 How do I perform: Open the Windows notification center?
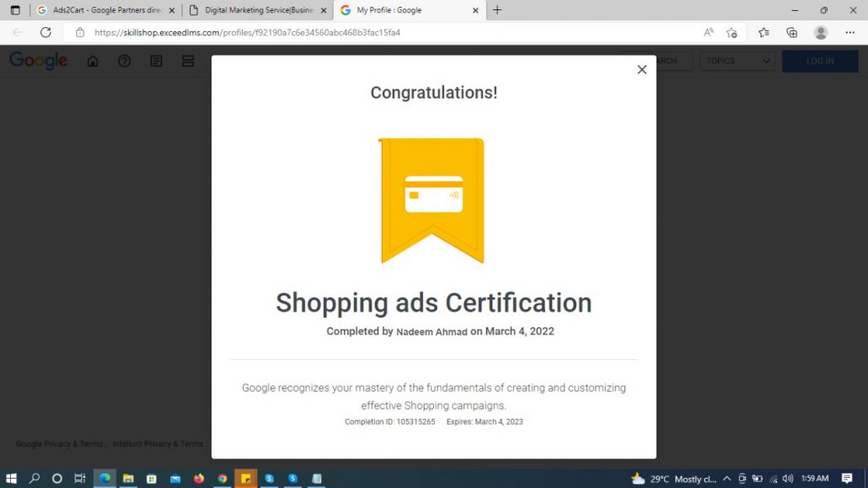pyautogui.click(x=846, y=478)
